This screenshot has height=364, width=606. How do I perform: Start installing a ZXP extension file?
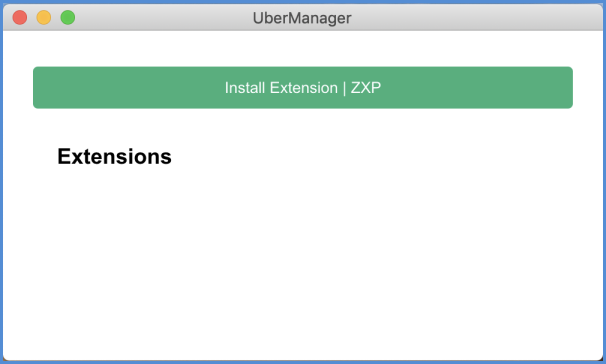pyautogui.click(x=303, y=88)
